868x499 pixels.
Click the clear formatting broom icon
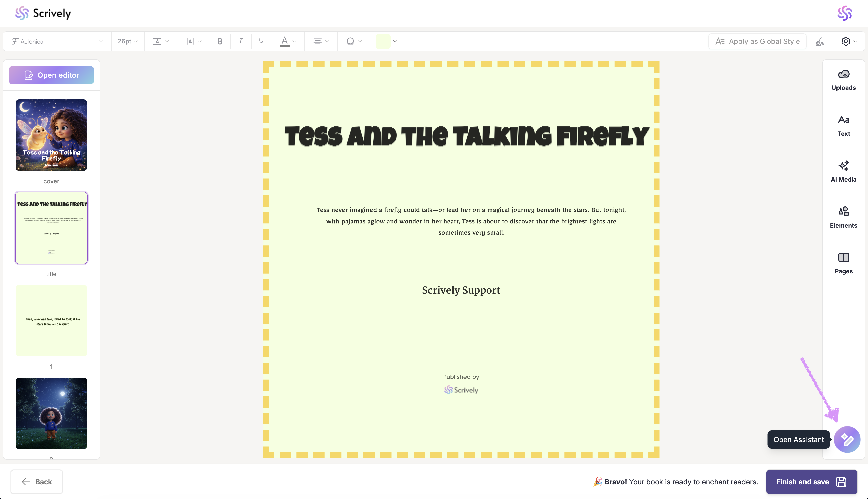click(819, 42)
